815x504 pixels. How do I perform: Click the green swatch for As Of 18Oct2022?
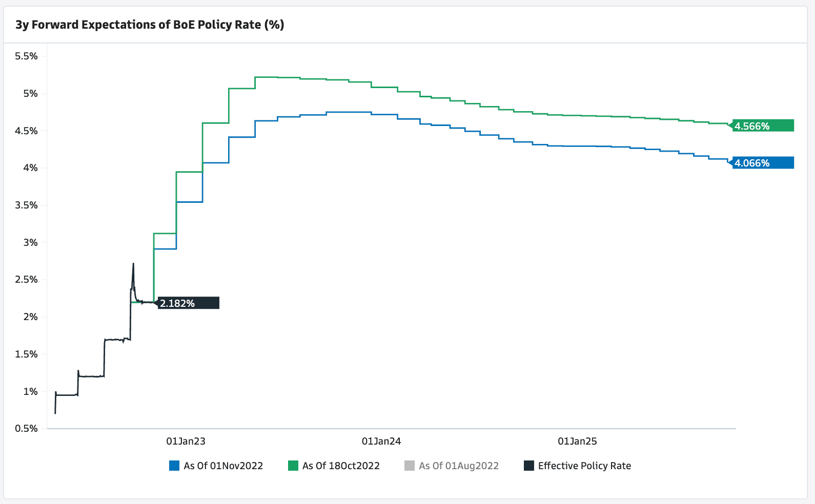click(293, 466)
